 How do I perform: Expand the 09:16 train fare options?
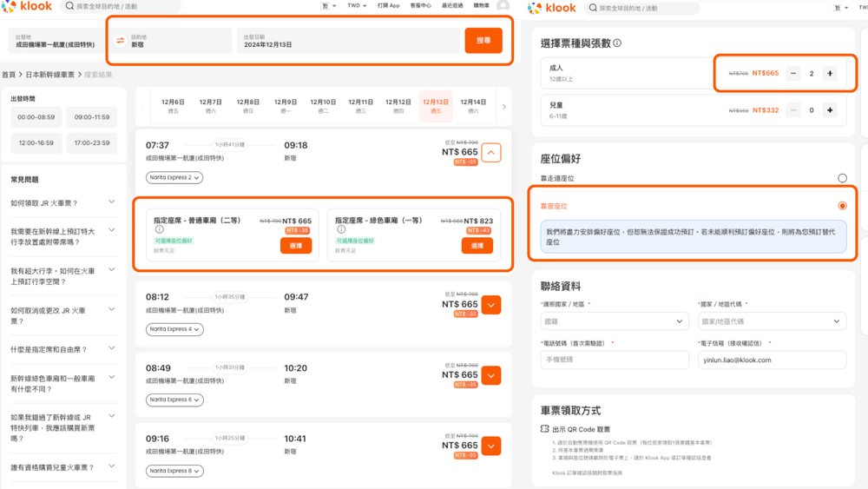click(x=491, y=446)
